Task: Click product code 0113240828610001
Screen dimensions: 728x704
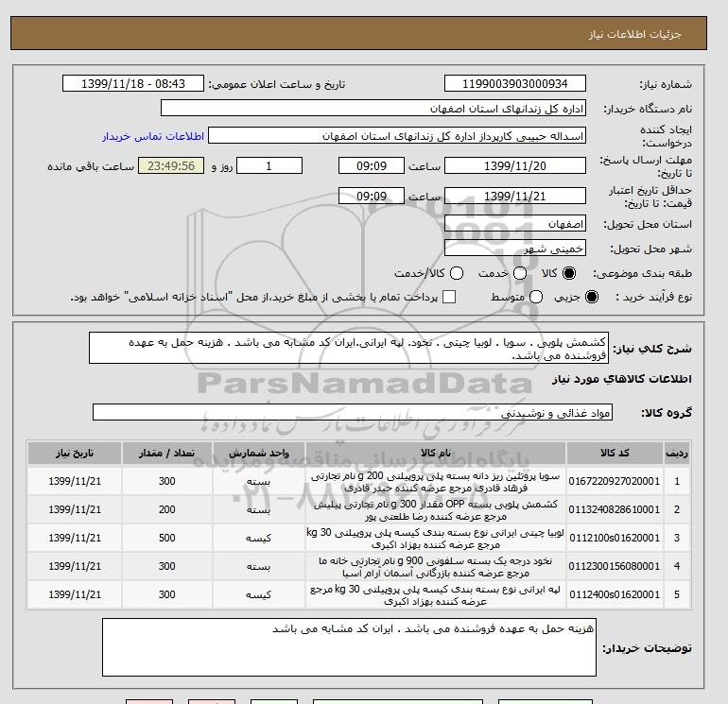Action: coord(615,509)
